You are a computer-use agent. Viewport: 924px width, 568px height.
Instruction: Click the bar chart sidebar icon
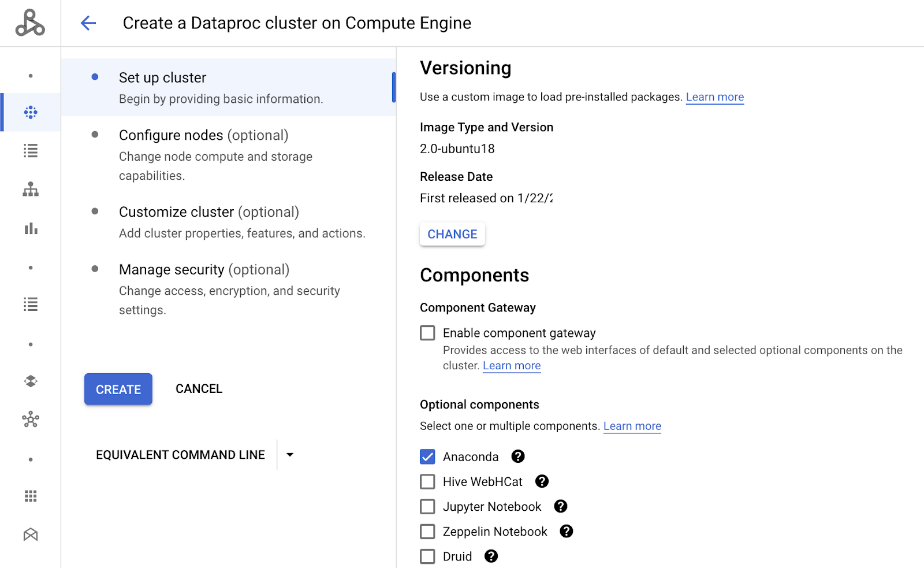31,229
